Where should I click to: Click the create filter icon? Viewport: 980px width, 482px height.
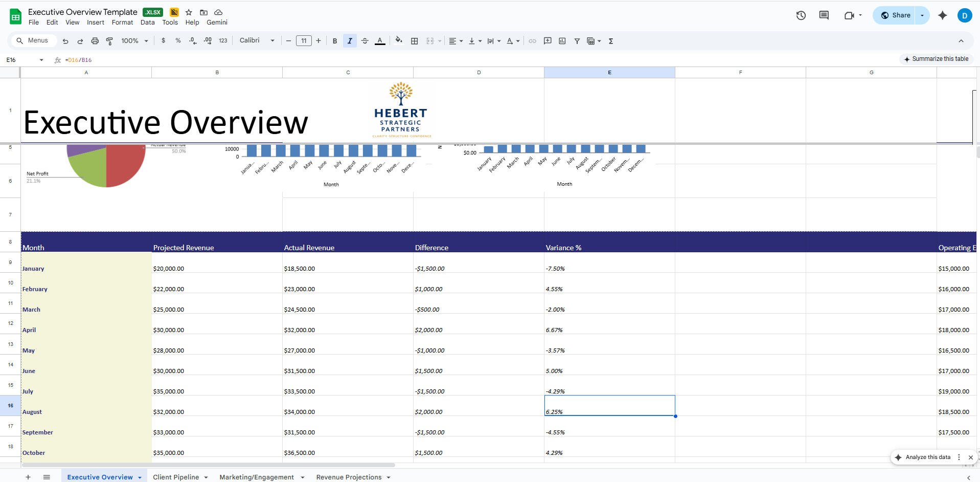tap(577, 41)
